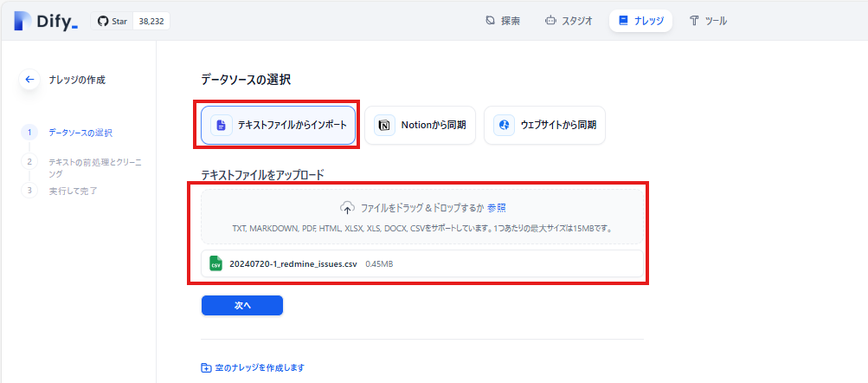Choose テキストファイルからインポート data source
868x383 pixels.
coord(278,126)
